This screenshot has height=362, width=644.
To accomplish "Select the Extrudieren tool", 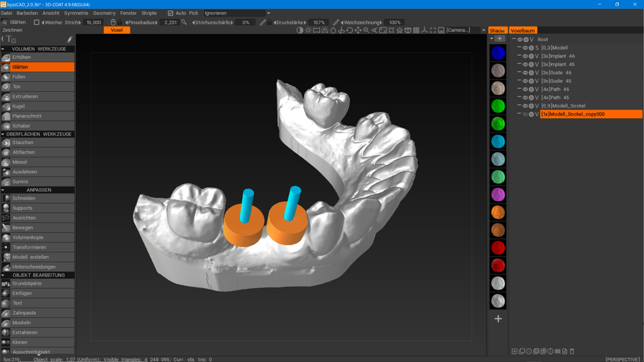I will [x=38, y=96].
